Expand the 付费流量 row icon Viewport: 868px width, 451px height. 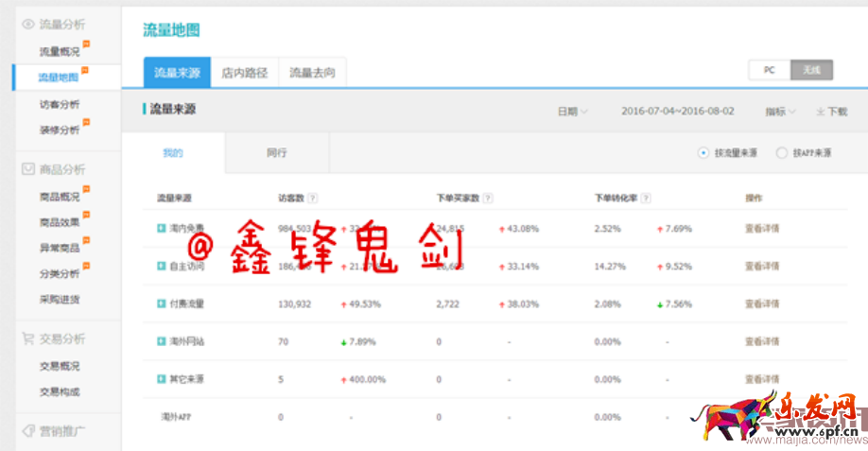click(x=161, y=304)
